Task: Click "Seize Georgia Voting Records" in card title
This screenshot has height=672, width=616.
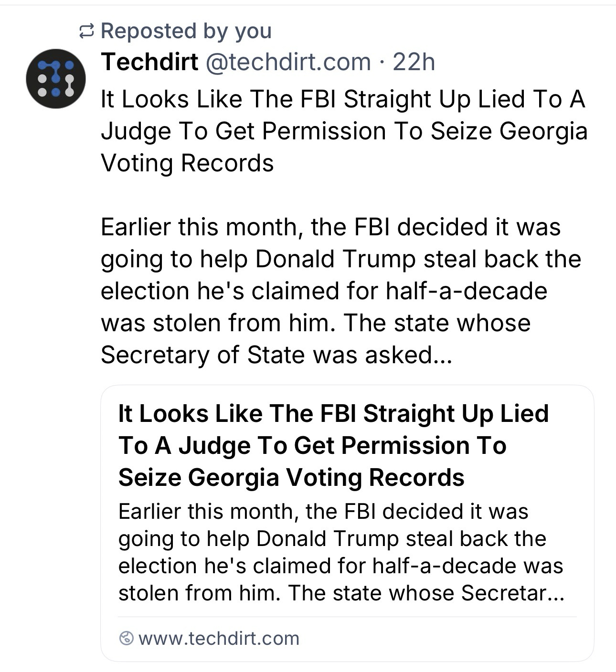Action: click(291, 477)
